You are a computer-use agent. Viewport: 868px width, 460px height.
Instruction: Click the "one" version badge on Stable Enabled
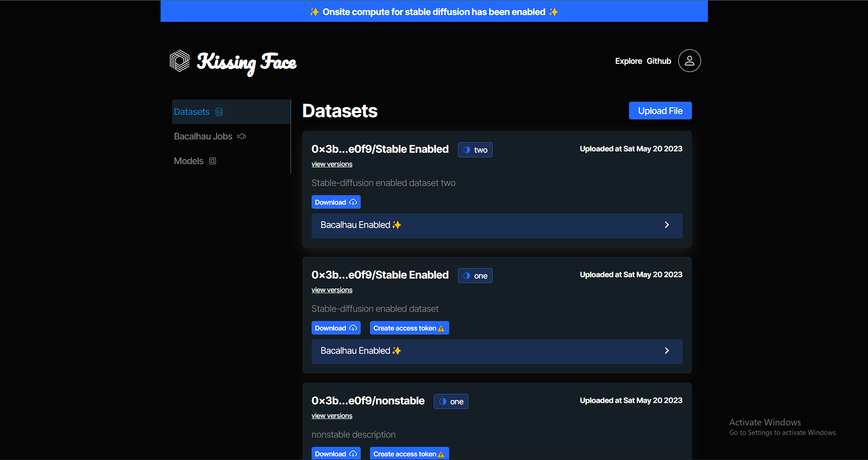(x=475, y=276)
